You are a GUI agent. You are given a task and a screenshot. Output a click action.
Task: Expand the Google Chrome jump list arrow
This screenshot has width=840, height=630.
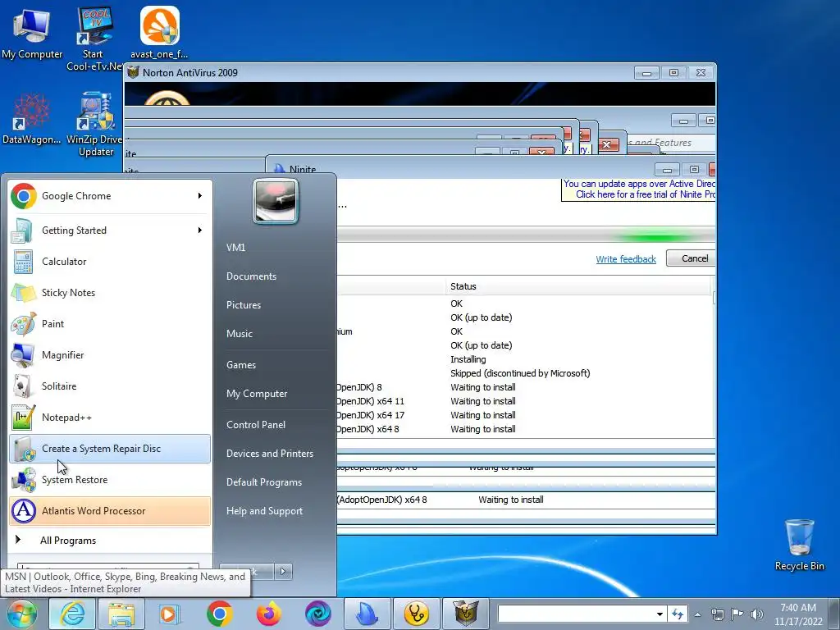(x=200, y=196)
